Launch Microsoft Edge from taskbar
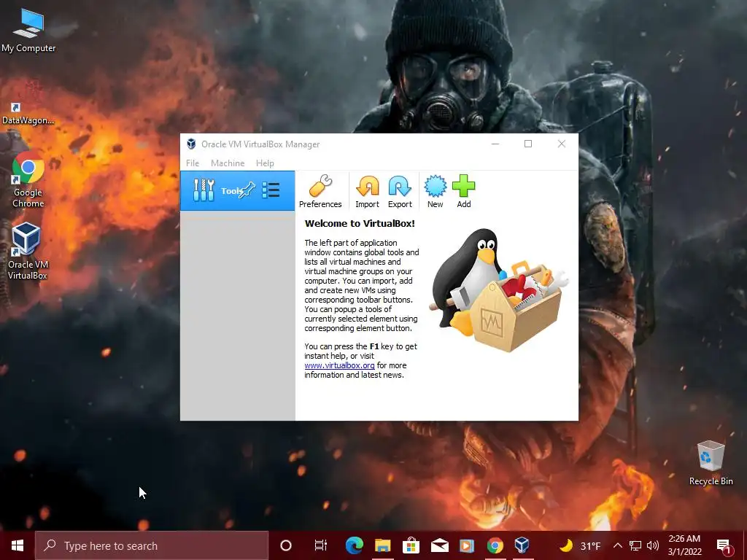Screen dimensions: 747x560 (x=354, y=545)
